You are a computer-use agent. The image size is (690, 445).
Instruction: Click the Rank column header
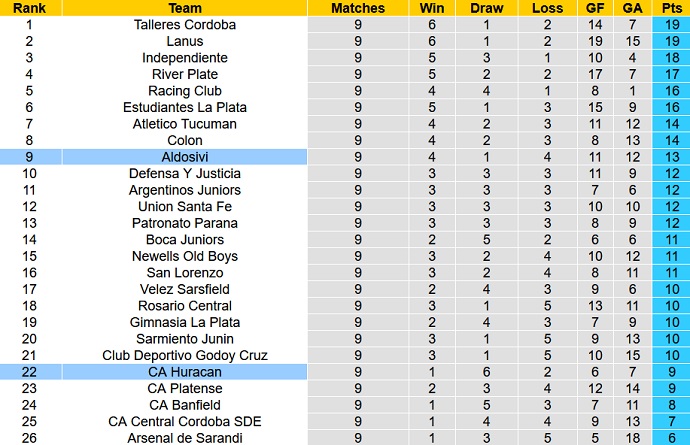[29, 8]
